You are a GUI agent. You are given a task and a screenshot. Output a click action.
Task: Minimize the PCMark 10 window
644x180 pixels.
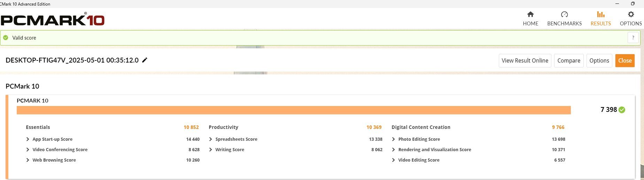(x=617, y=4)
